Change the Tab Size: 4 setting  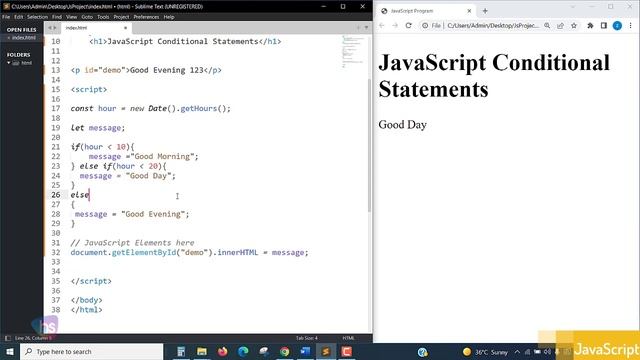tap(307, 338)
